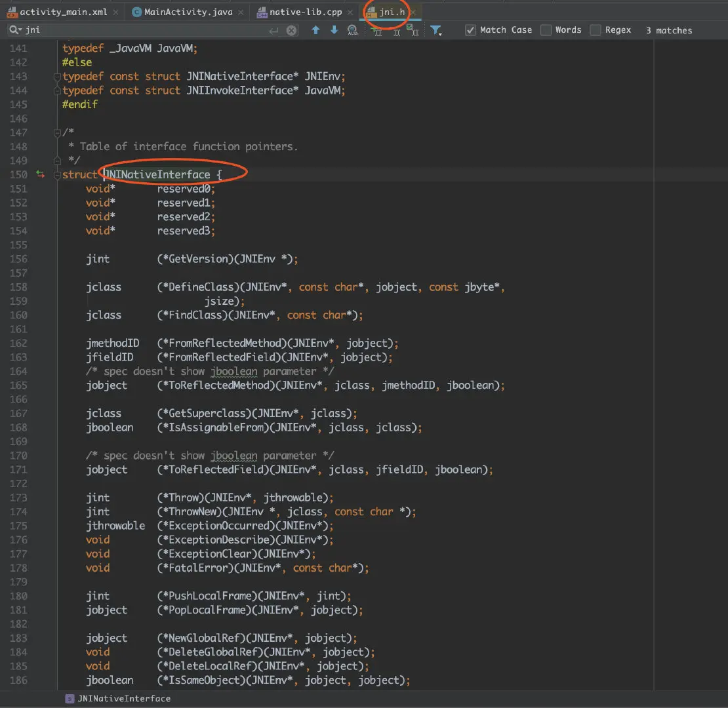Click the find all usages icon

point(353,30)
